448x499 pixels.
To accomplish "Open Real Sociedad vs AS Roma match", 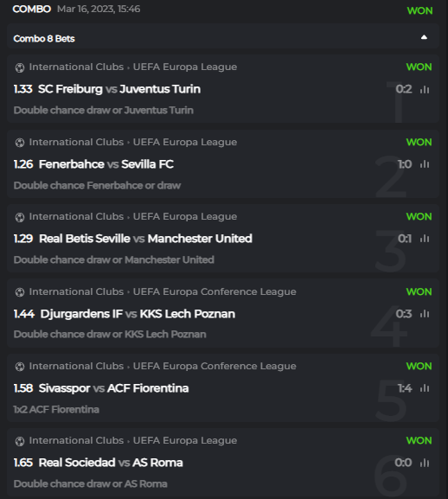I will [x=111, y=463].
